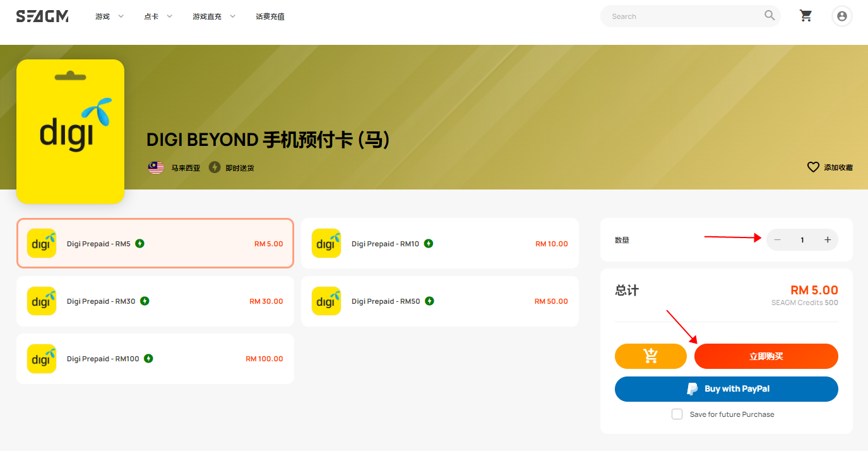
Task: Click the Save for future Purchase label
Action: coord(732,414)
